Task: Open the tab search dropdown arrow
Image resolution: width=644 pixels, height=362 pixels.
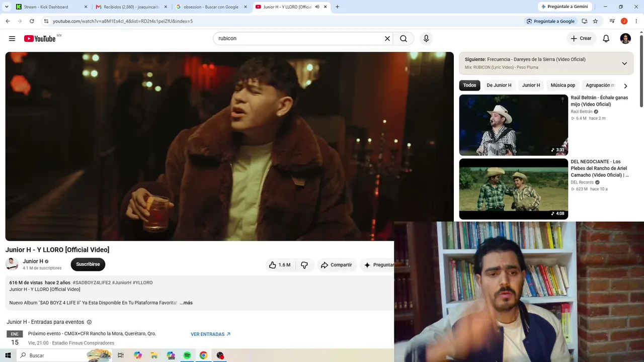Action: [x=8, y=7]
